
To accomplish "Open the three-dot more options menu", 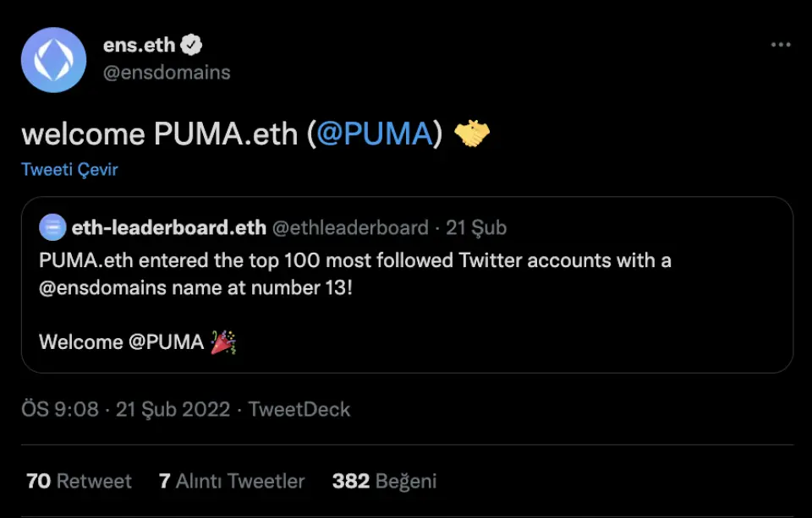I will [780, 46].
